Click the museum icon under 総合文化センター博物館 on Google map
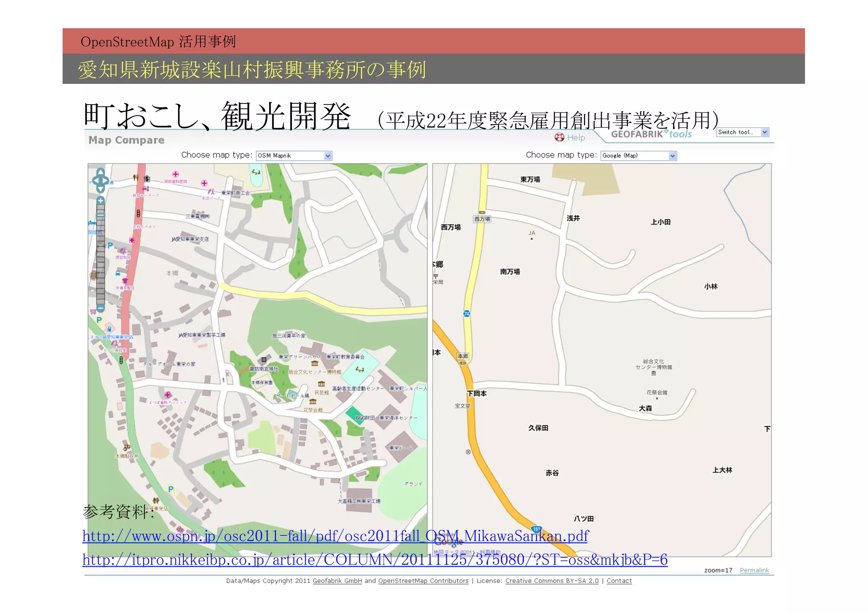Viewport: 868px width, 613px height. (x=654, y=373)
